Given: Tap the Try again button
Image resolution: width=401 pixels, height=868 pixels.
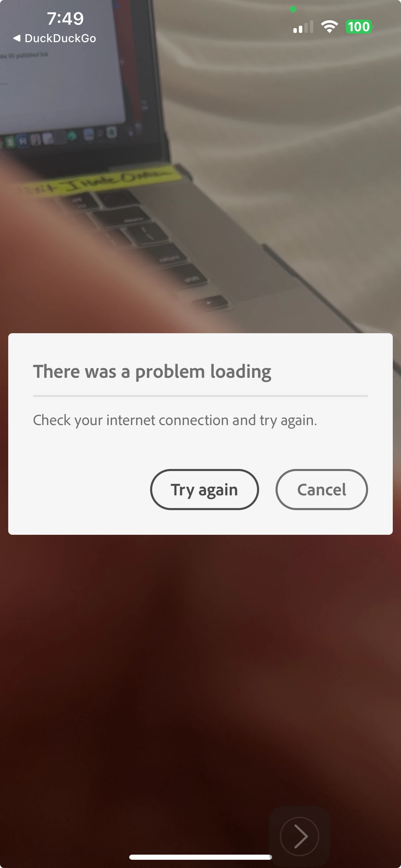Looking at the screenshot, I should [204, 489].
